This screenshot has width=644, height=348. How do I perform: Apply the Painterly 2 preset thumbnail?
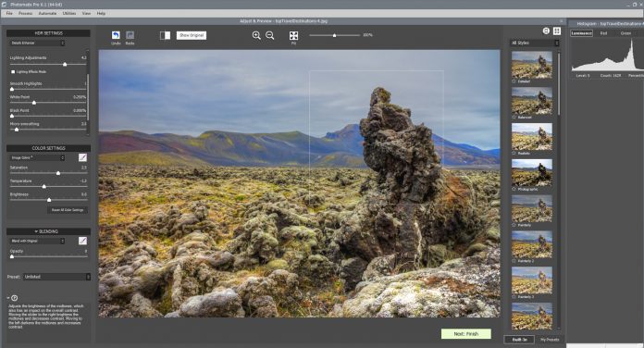point(532,244)
